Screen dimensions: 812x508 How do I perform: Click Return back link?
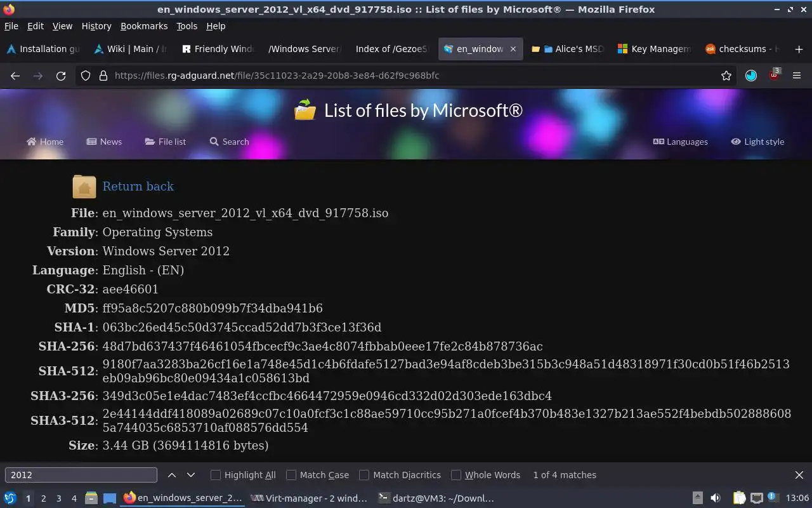click(x=138, y=187)
